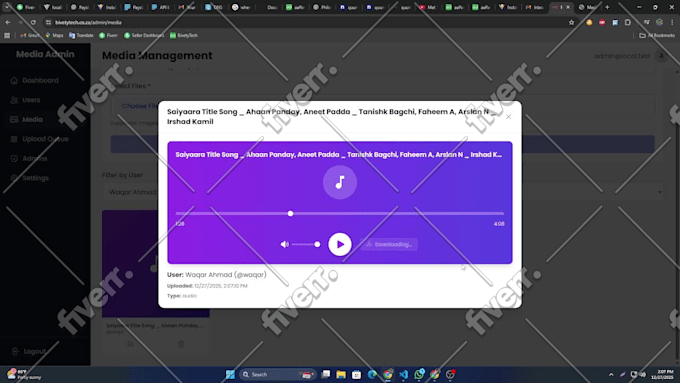Adjust the volume slider in the player
Viewport: 680px width, 383px height.
306,245
